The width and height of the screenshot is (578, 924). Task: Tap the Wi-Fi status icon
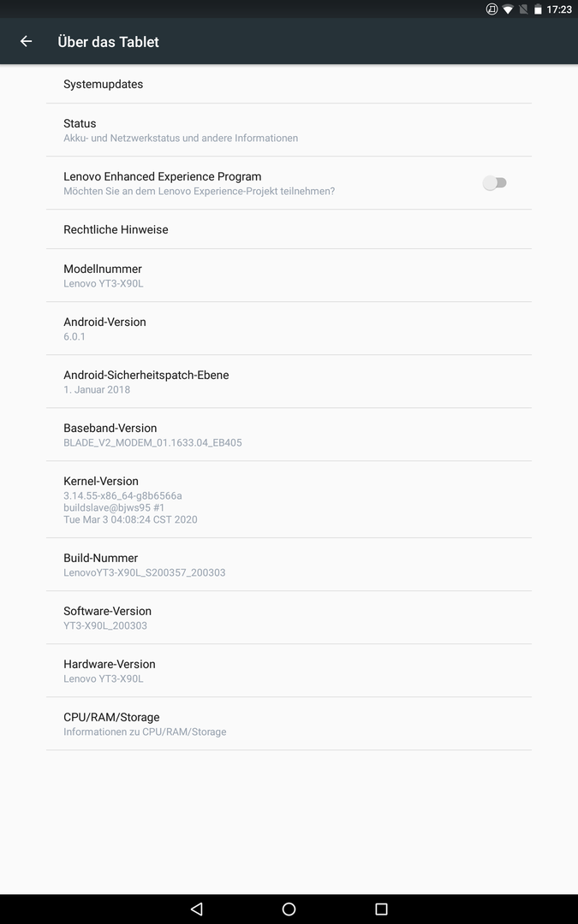(x=508, y=9)
